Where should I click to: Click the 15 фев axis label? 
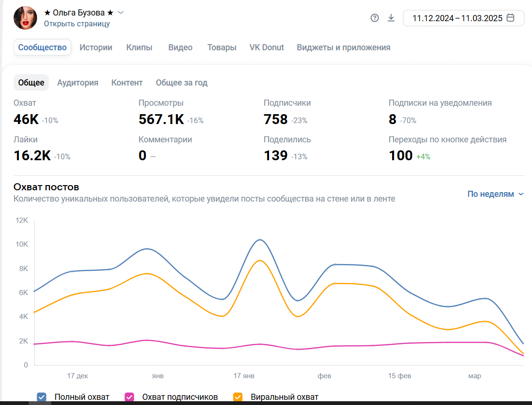400,376
